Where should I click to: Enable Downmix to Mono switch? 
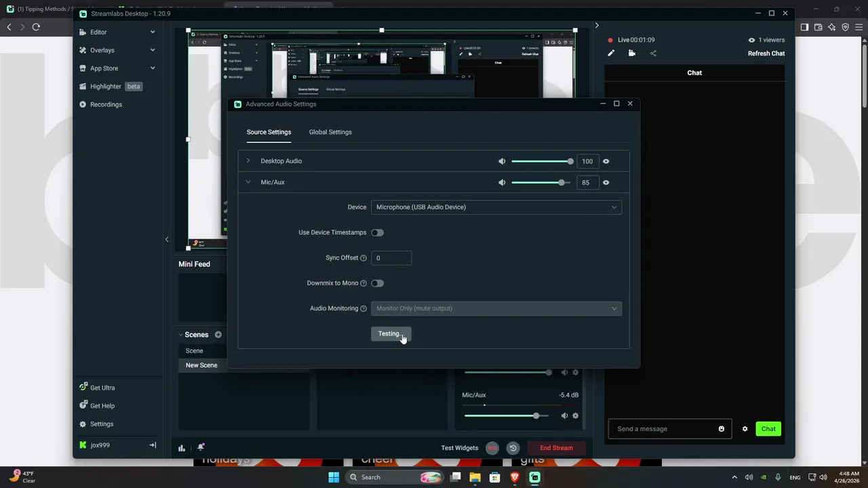point(377,283)
